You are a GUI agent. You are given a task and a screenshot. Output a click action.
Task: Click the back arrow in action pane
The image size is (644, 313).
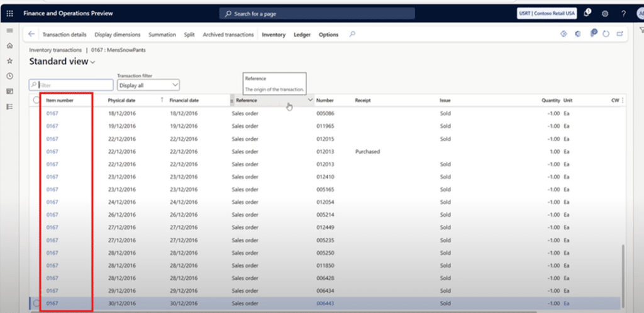[x=31, y=35]
